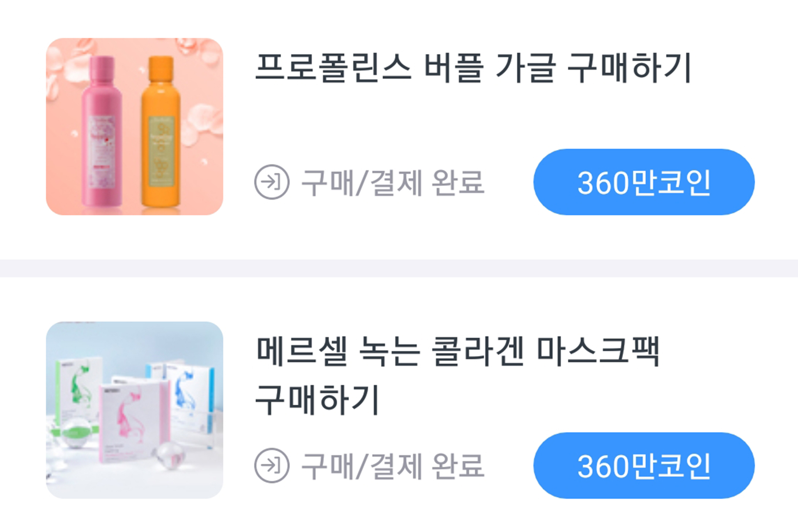Open the 프로폴린스 버플 가글 product thumbnail
This screenshot has width=798, height=532.
134,127
